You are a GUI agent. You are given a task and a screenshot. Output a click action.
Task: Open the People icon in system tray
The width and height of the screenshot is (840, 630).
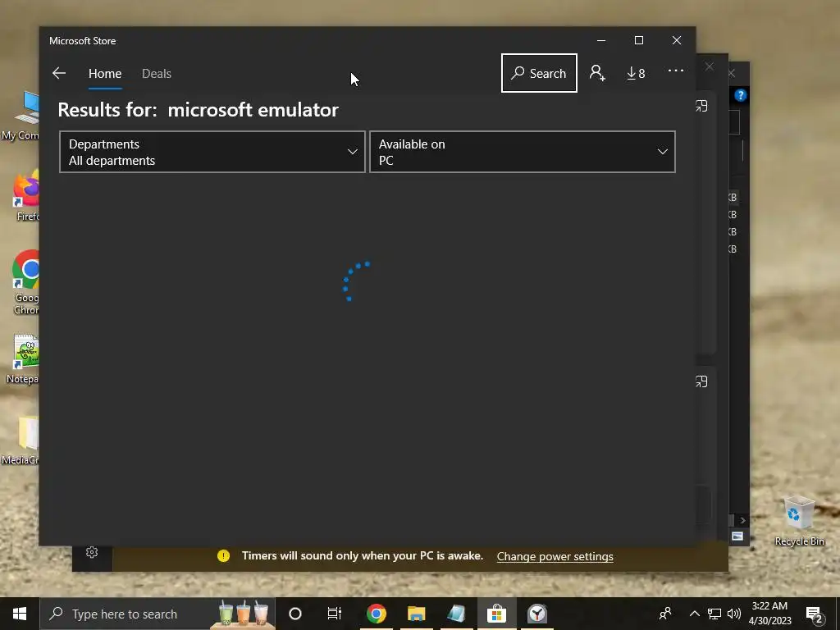pos(665,614)
